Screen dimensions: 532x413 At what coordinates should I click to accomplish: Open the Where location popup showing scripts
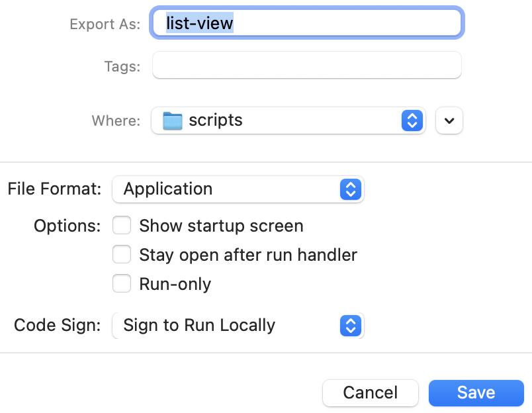point(288,120)
